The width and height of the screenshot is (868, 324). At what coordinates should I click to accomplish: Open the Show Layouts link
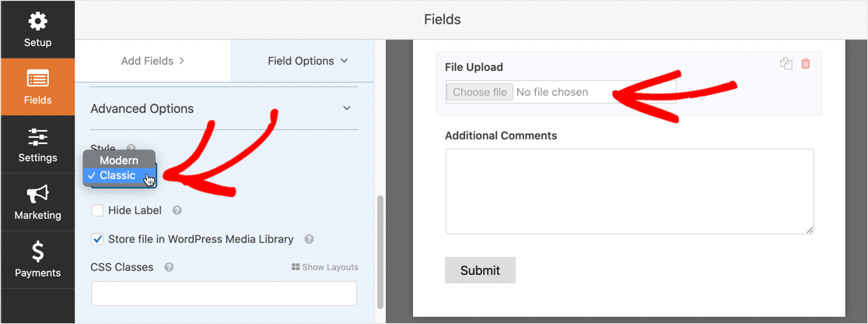point(325,267)
